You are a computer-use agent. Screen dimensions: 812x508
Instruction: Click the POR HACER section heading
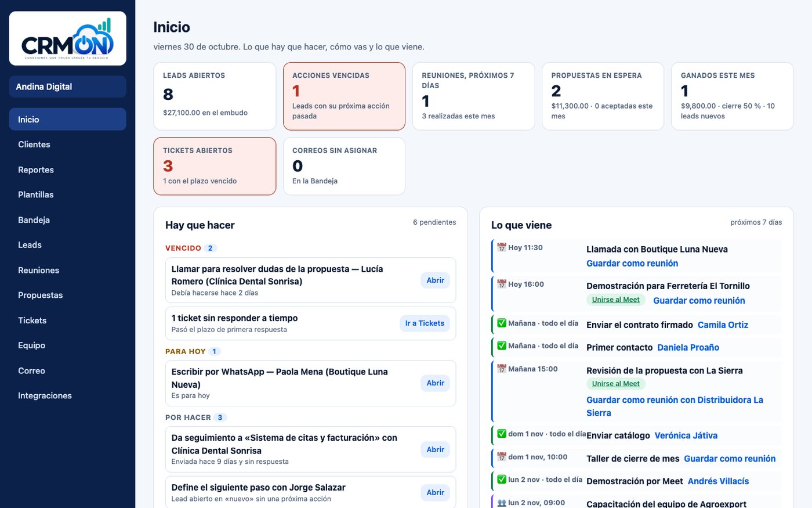coord(188,417)
